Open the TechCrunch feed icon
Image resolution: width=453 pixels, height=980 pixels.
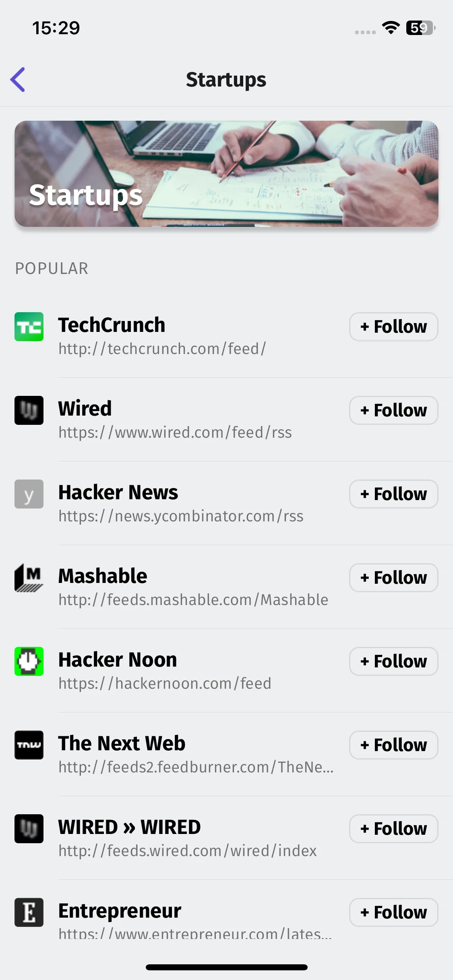(29, 327)
